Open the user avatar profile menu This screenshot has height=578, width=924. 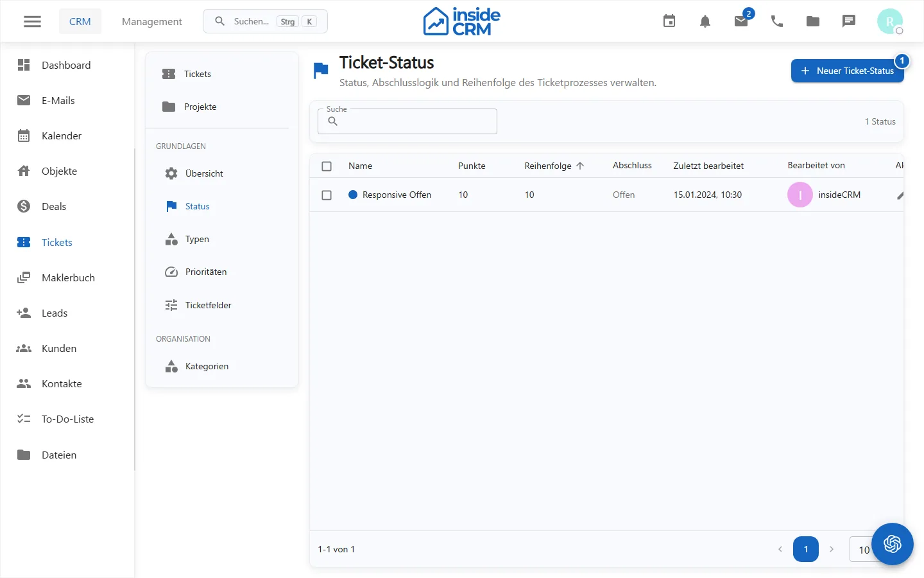pos(890,21)
